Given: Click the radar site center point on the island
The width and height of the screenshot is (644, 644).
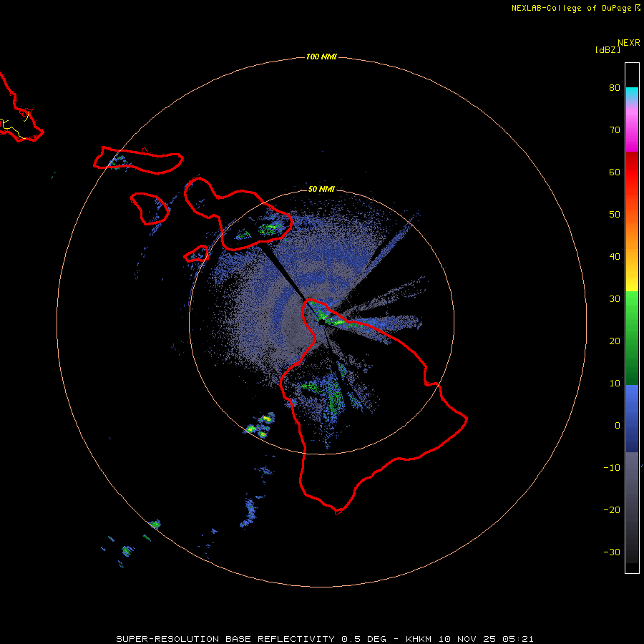Looking at the screenshot, I should pos(321,323).
